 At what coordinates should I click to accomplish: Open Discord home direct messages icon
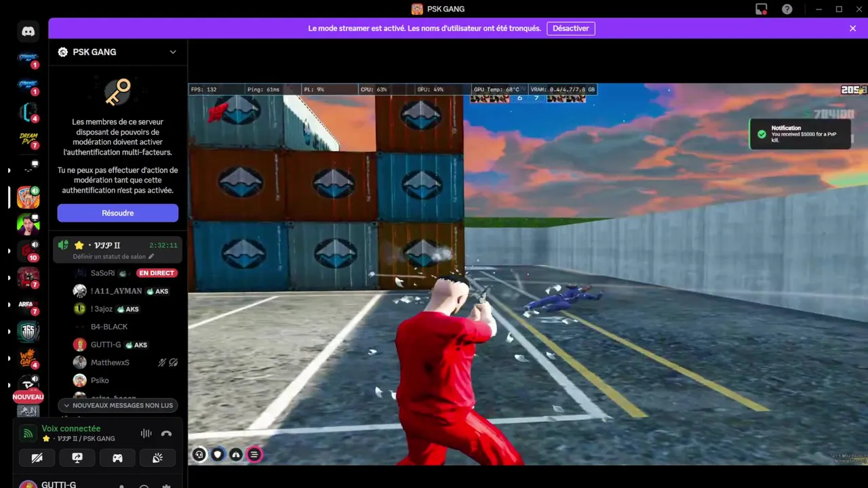point(28,31)
